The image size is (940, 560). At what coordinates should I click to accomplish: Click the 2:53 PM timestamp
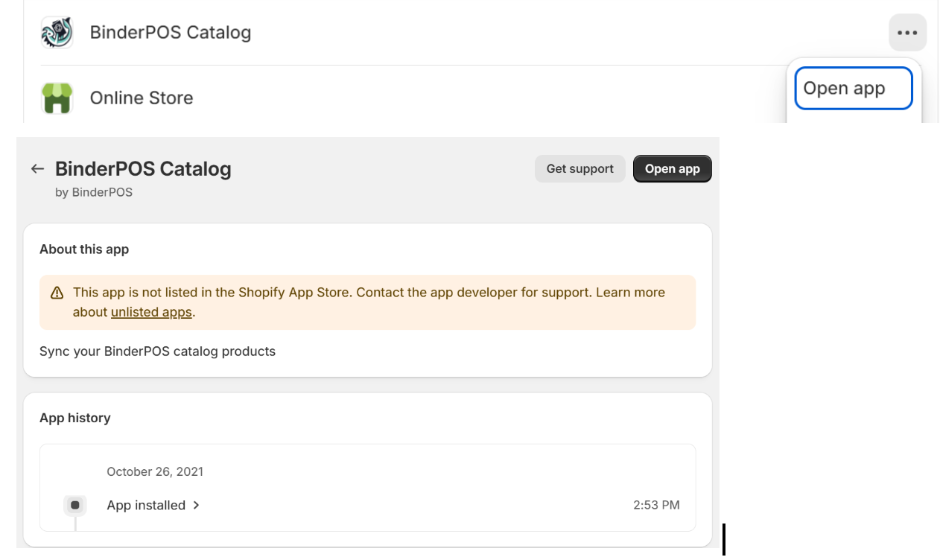coord(656,505)
